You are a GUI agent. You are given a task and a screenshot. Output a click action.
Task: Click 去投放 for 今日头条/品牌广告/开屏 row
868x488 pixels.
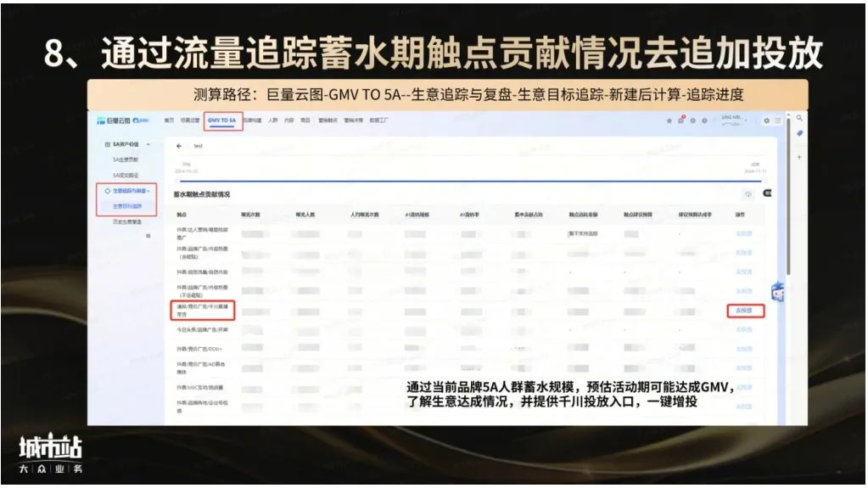pyautogui.click(x=744, y=329)
